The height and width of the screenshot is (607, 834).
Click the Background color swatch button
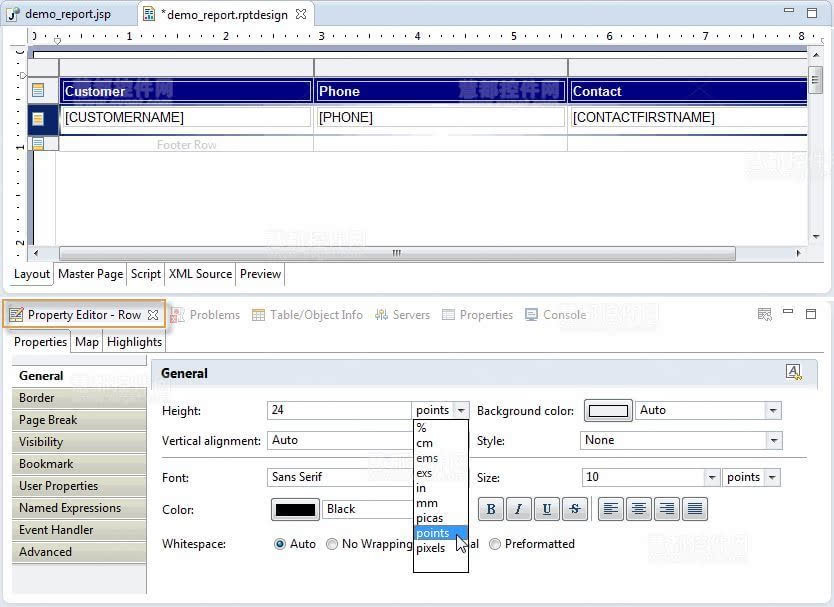pos(608,411)
